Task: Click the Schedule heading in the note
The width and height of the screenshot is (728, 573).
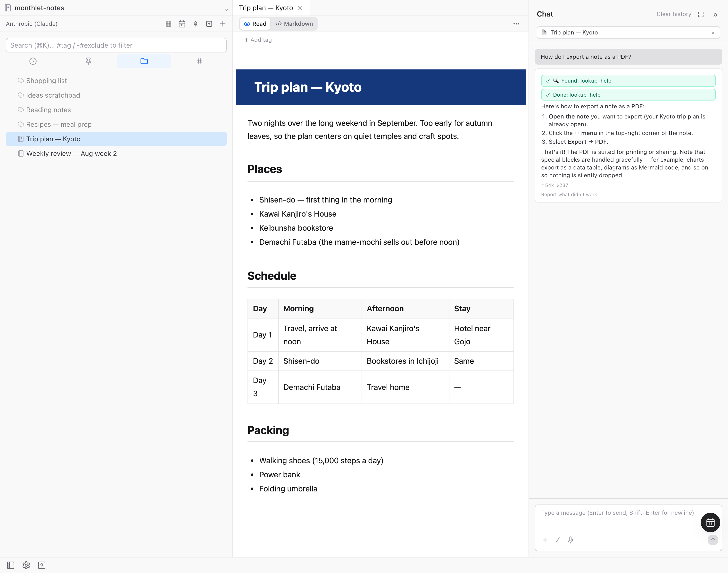Action: click(x=272, y=276)
